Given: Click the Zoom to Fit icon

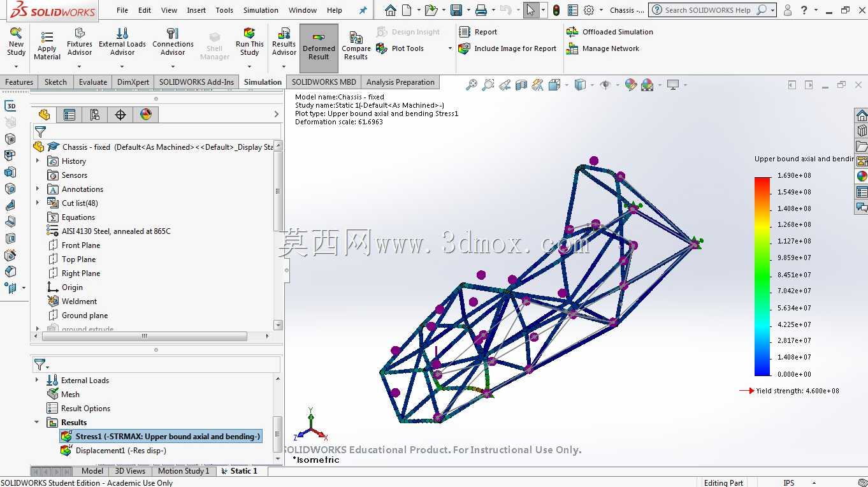Looking at the screenshot, I should pyautogui.click(x=472, y=84).
